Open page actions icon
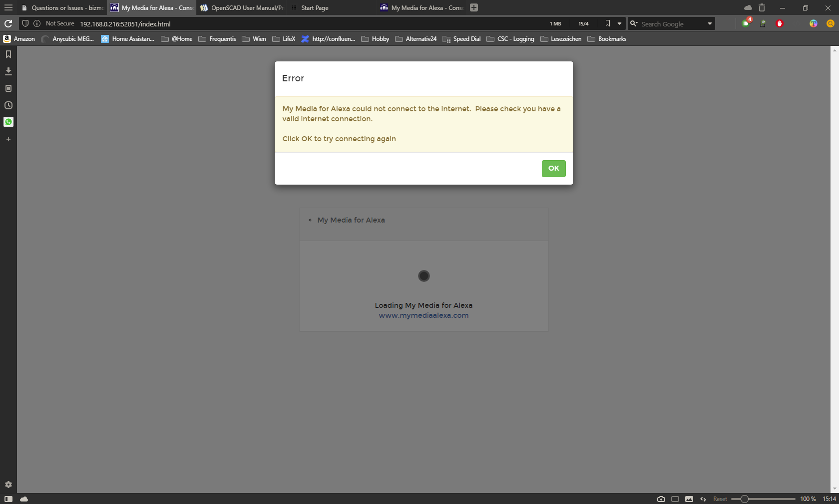 (x=703, y=499)
